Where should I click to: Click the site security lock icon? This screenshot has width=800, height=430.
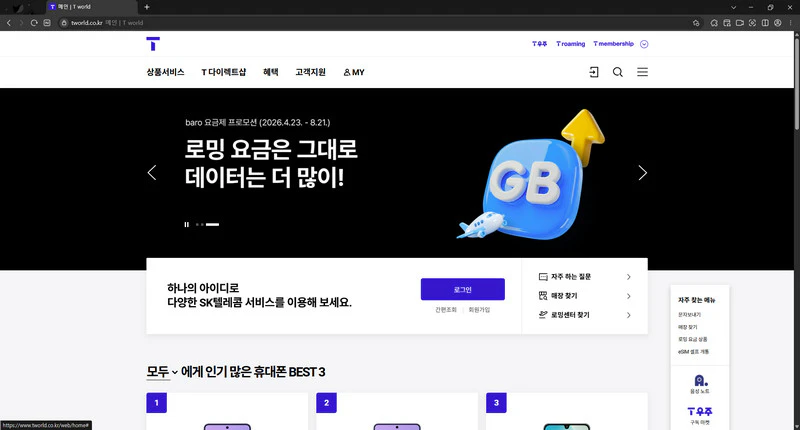pos(64,23)
